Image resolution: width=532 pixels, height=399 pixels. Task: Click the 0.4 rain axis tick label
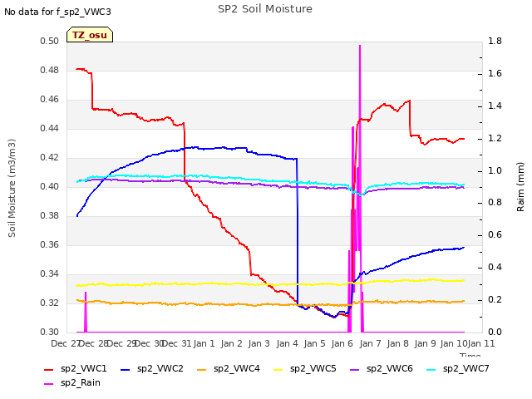click(x=495, y=268)
